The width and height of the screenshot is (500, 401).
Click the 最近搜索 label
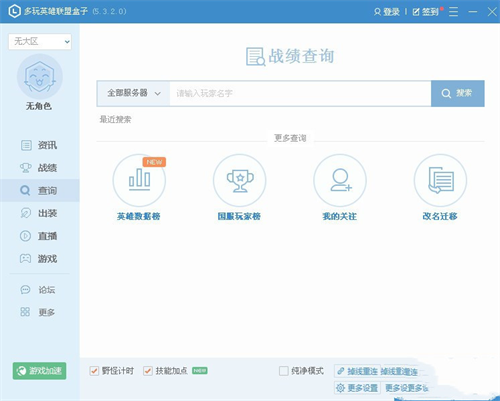tap(115, 119)
